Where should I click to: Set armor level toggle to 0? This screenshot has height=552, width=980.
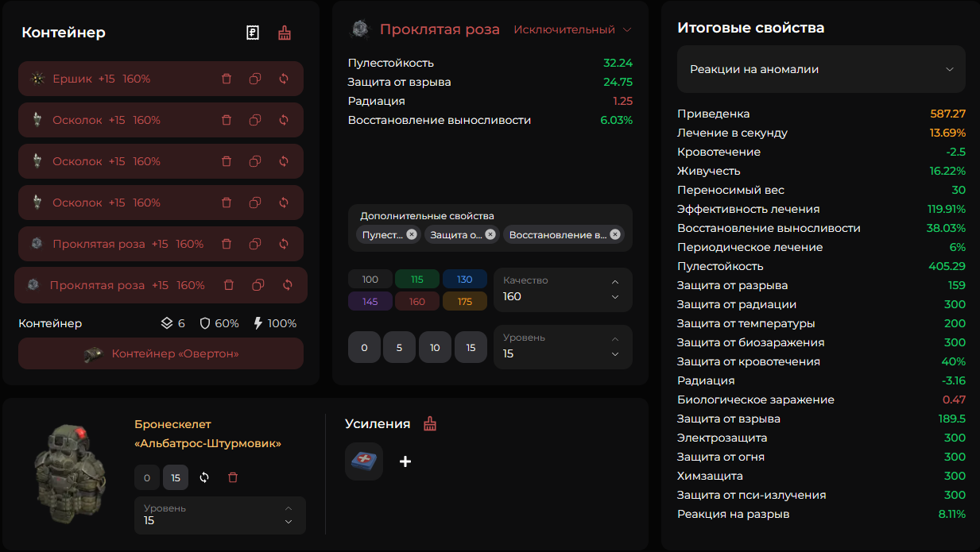(147, 477)
